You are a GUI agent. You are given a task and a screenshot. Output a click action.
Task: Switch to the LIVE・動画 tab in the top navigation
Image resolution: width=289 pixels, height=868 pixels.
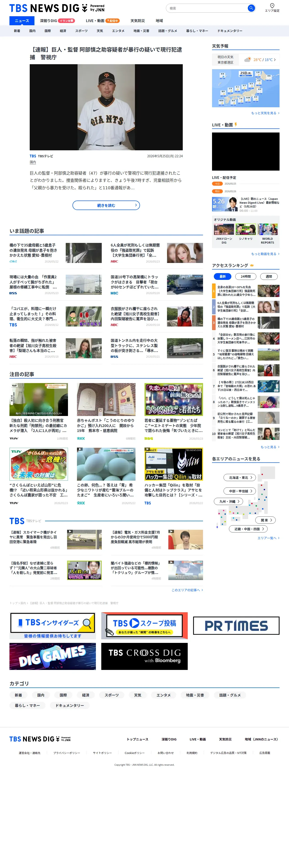pos(103,21)
